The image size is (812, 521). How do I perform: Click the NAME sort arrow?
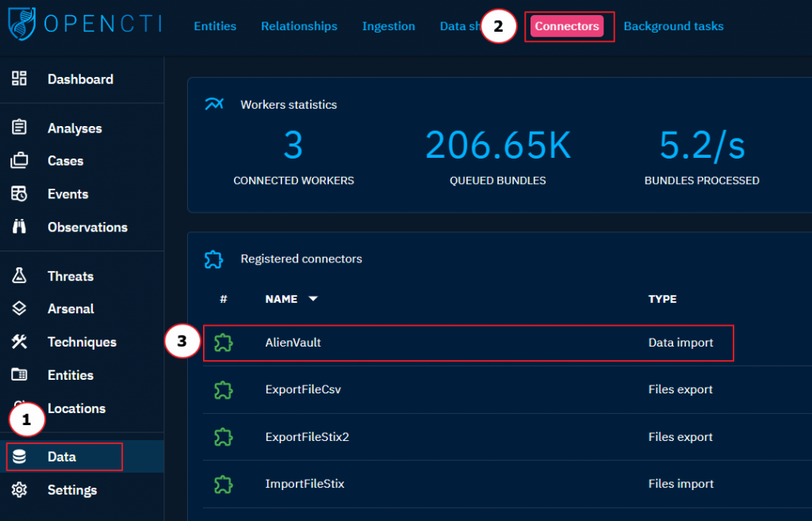point(312,299)
